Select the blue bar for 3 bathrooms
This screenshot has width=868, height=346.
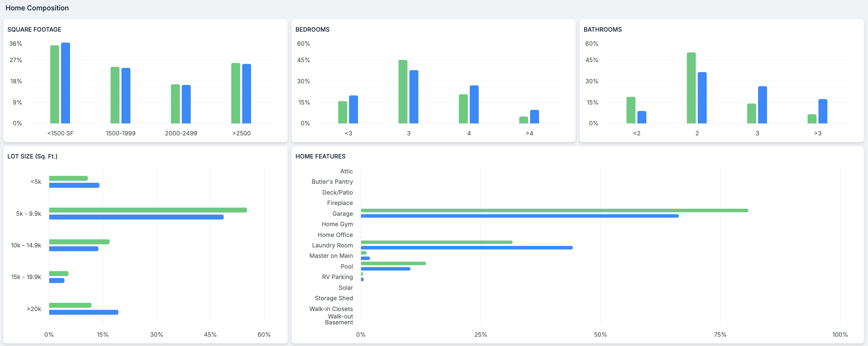tap(763, 105)
